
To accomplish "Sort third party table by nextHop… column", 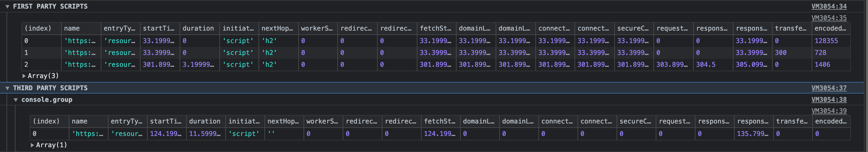I will coord(284,121).
